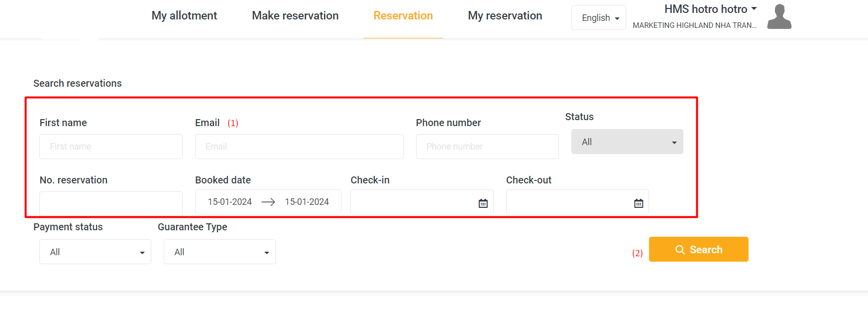Screen dimensions: 868x318
Task: Click the Booked date start value
Action: 229,202
